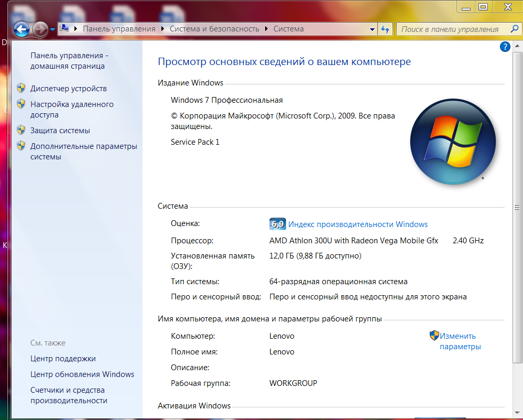The image size is (523, 420).
Task: Click Изменить параметры link
Action: (460, 341)
